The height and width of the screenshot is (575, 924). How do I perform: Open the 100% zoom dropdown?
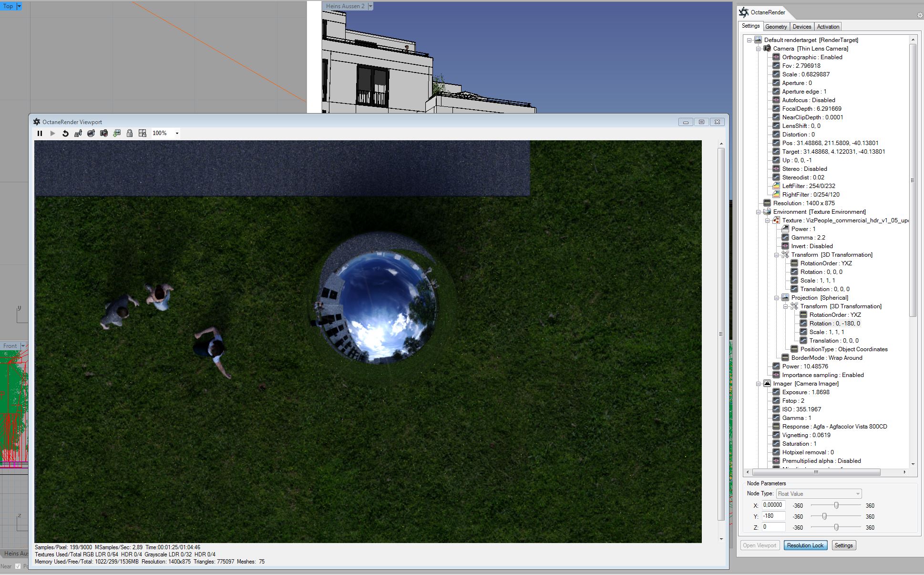point(177,134)
